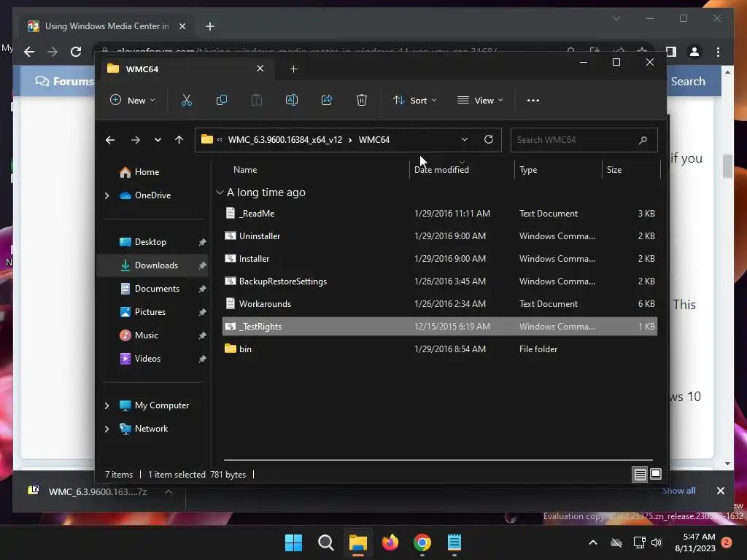Viewport: 747px width, 560px height.
Task: Select Videos in navigation pane
Action: [x=153, y=359]
